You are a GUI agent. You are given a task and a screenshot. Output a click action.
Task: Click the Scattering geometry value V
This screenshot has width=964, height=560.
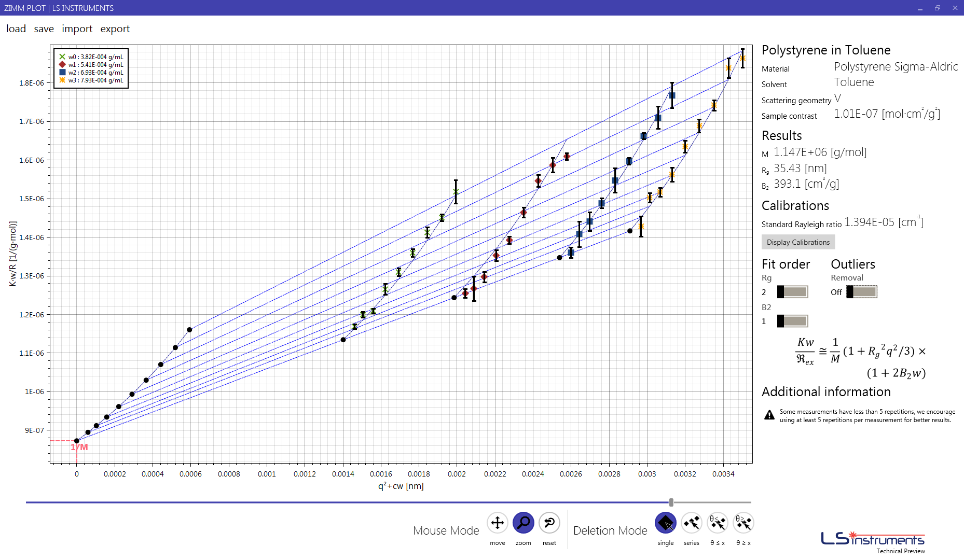[x=837, y=98]
